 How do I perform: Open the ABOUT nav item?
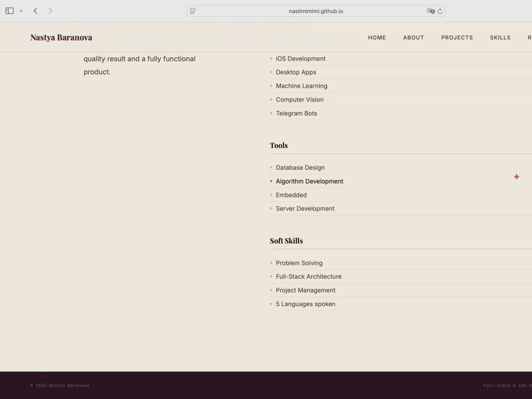(x=413, y=38)
